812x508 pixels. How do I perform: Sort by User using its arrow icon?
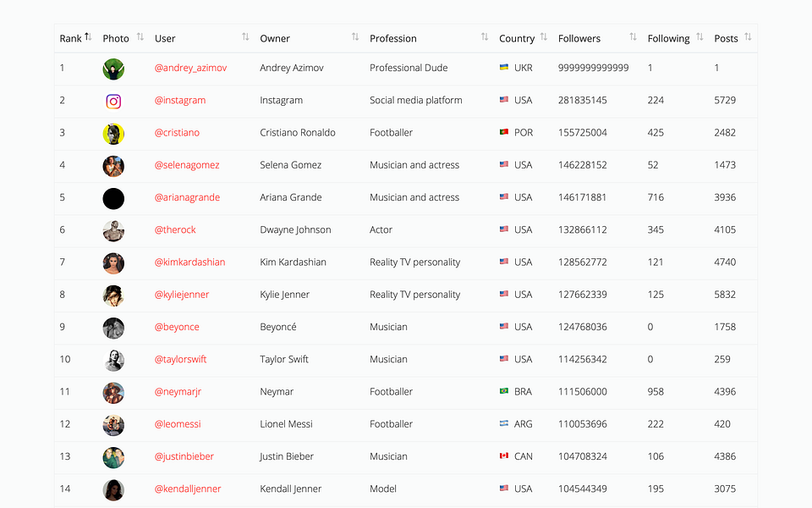click(x=245, y=36)
